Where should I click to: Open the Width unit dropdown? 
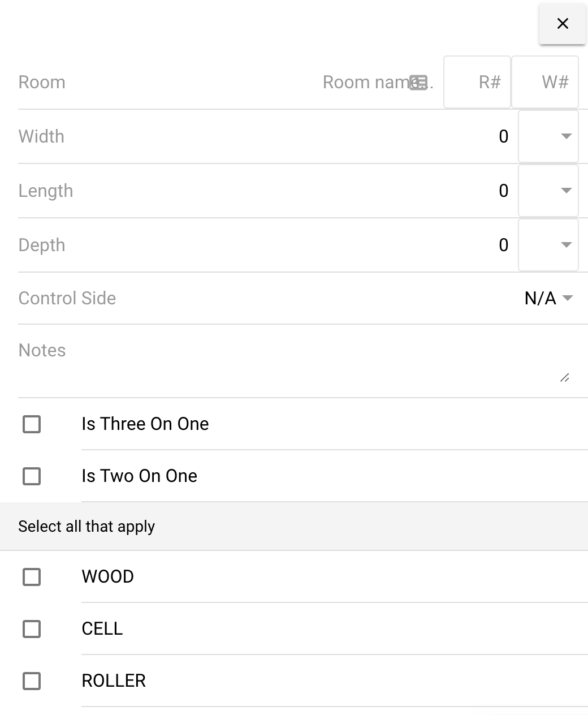point(565,136)
